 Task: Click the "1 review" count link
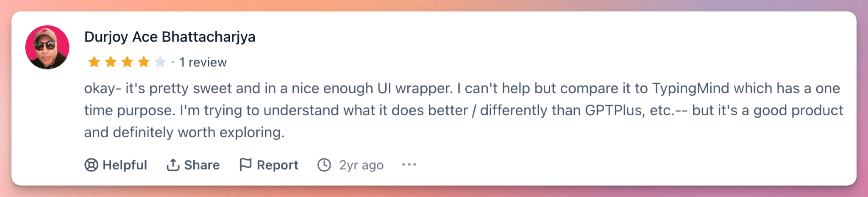pos(203,62)
